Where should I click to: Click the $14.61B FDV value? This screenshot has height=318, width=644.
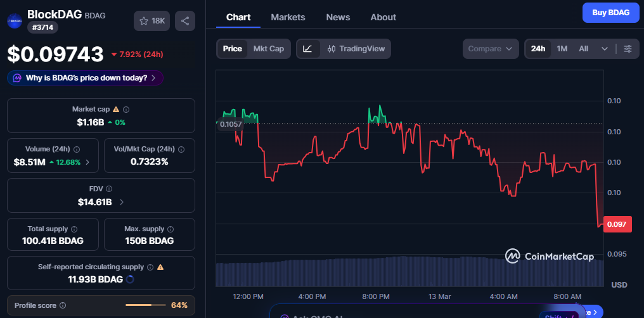[95, 202]
